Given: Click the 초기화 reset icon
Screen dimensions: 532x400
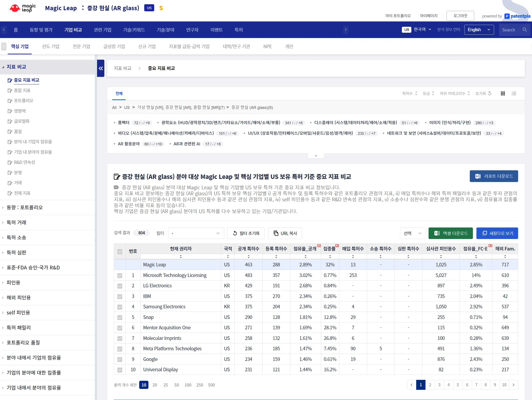Looking at the screenshot, I should coord(490,93).
